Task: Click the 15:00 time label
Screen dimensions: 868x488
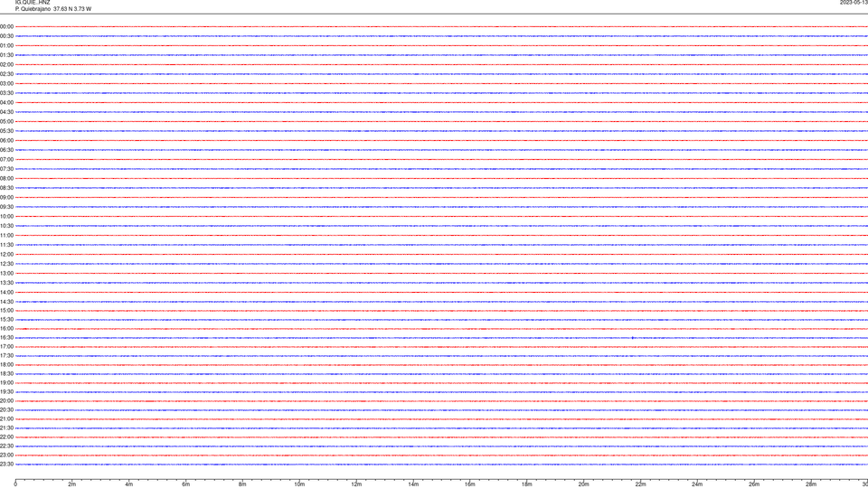Action: (x=6, y=310)
